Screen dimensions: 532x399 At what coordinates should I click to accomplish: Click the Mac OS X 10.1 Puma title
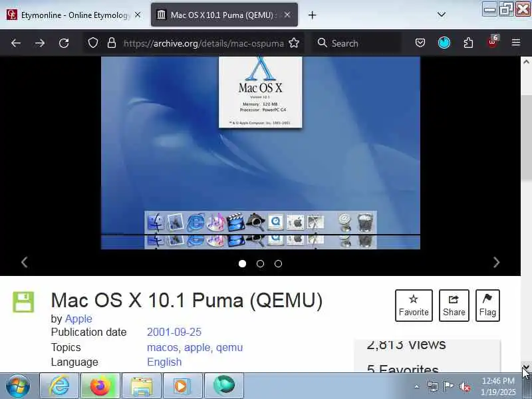187,301
